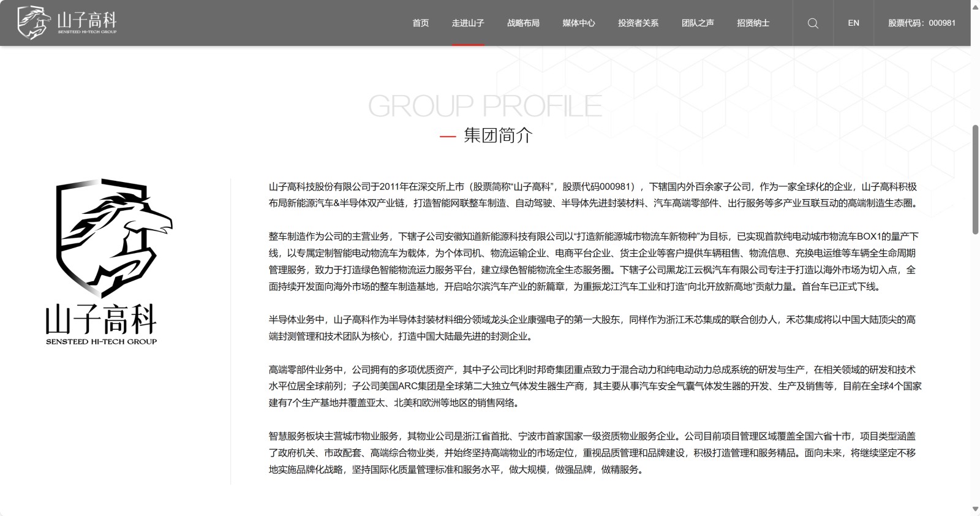Click the paragraph beginning with 半导体业务中

[593, 328]
